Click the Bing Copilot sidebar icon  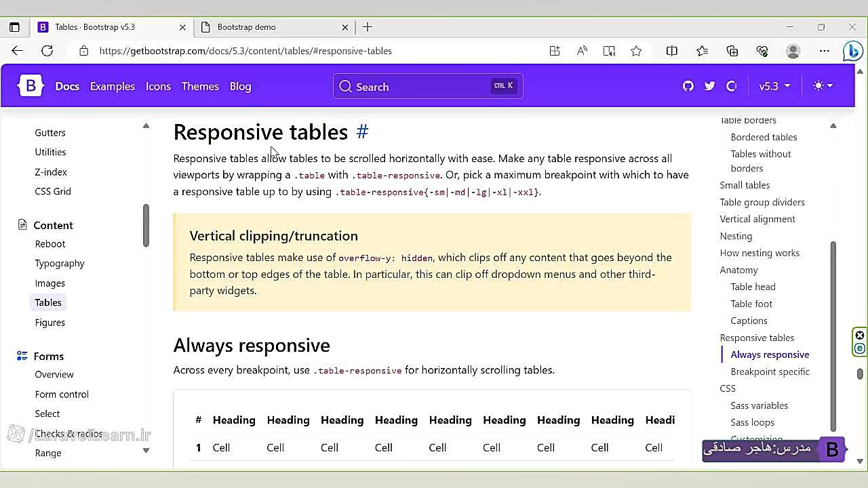point(852,51)
